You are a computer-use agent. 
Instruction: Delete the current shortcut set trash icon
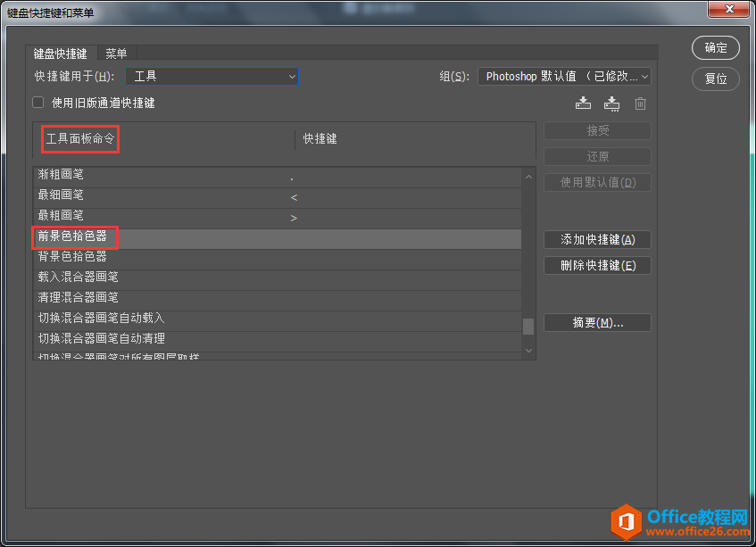(640, 104)
